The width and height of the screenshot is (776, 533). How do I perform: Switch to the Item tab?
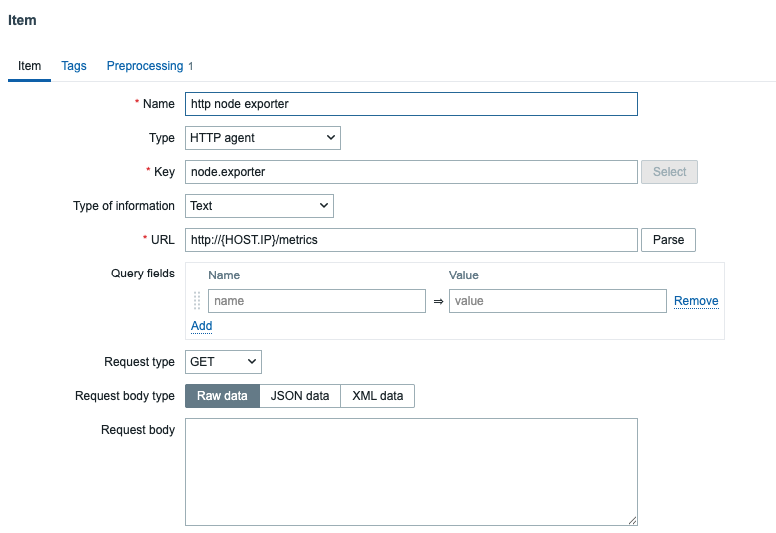[x=30, y=66]
